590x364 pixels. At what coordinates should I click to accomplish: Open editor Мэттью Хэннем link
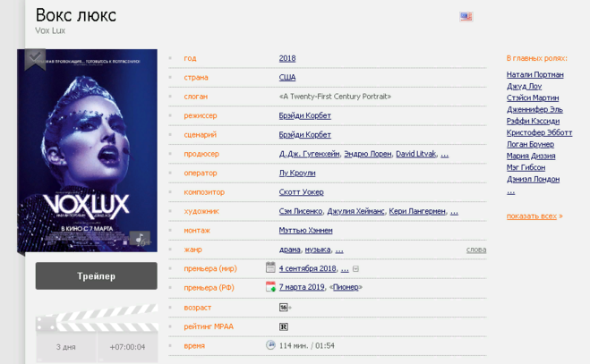305,231
